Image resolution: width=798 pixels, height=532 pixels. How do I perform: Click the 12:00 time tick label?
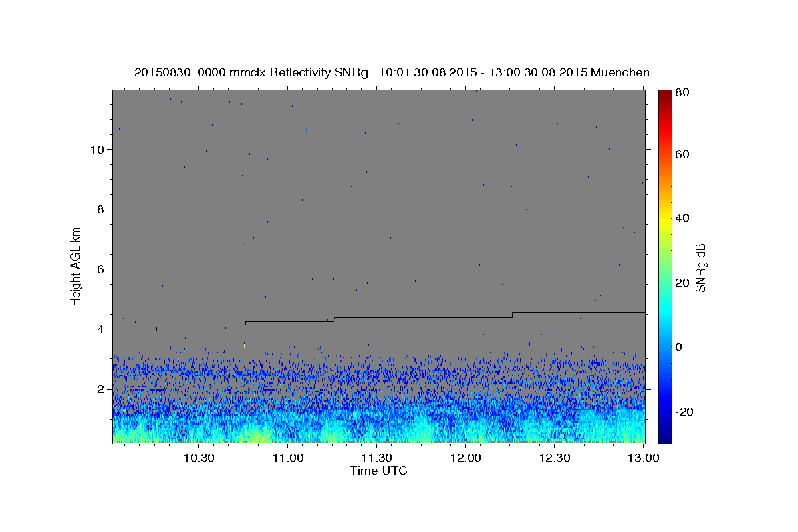[466, 458]
